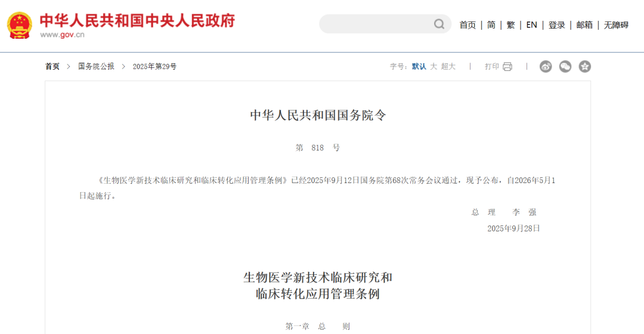The width and height of the screenshot is (644, 334).
Task: Click the printer icon
Action: (507, 67)
